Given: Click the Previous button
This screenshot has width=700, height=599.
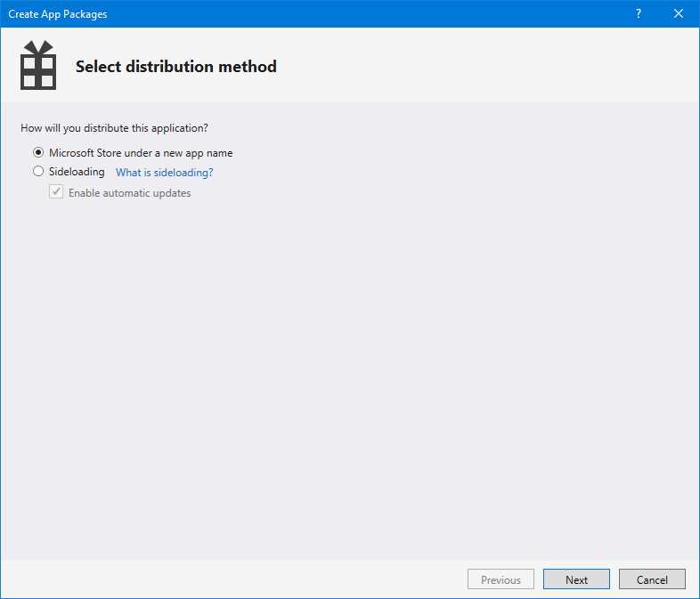Looking at the screenshot, I should 501,579.
